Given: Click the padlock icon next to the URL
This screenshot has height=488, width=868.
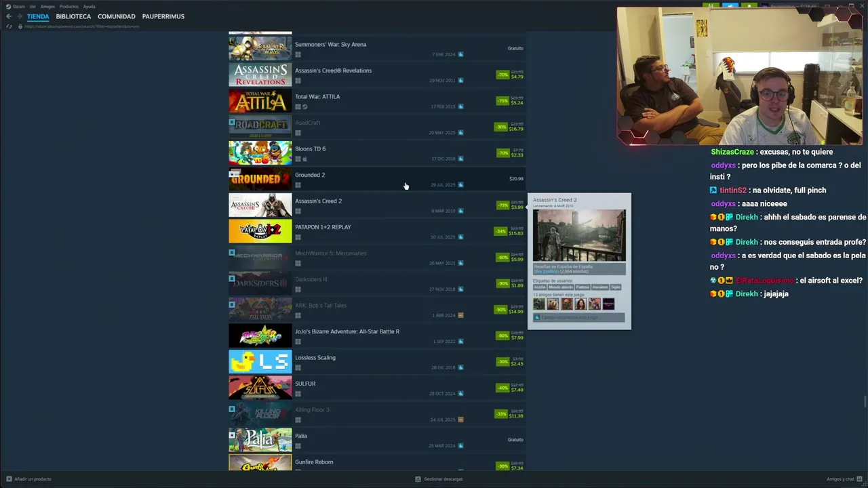Looking at the screenshot, I should tap(20, 26).
